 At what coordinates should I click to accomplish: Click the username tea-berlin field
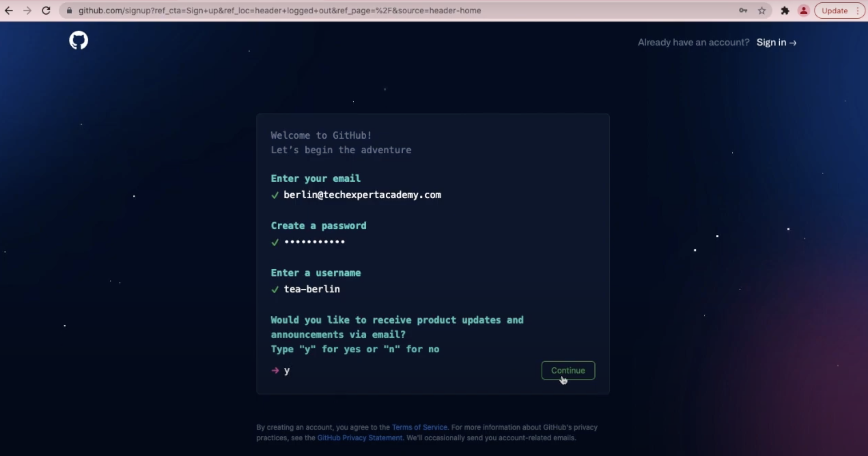(312, 289)
